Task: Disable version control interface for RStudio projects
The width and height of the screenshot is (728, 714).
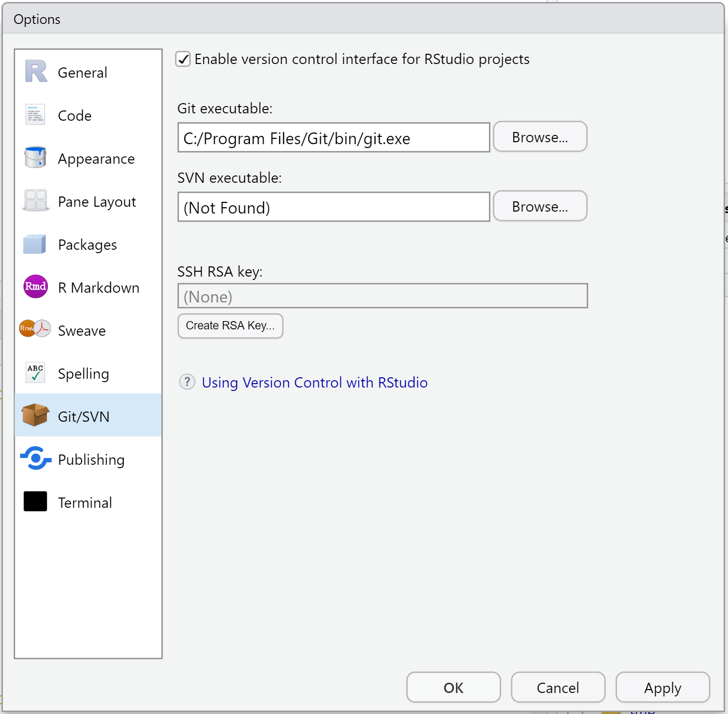Action: pos(182,59)
